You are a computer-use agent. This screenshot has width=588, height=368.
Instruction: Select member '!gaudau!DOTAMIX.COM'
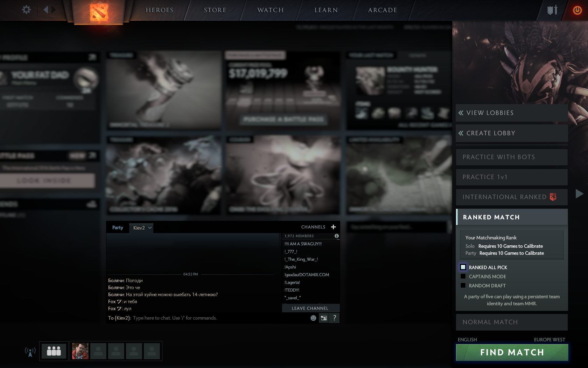pyautogui.click(x=307, y=275)
